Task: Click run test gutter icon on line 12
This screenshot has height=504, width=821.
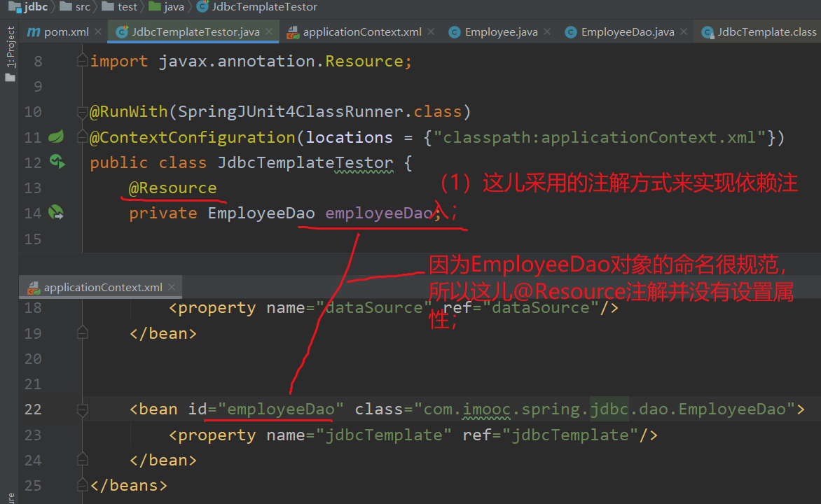Action: [x=57, y=162]
